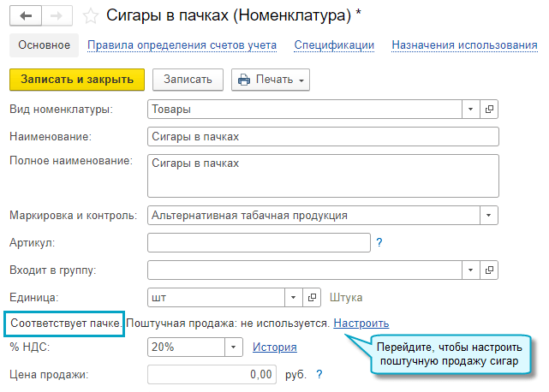
Task: Expand the Вид номенклатуры dropdown list
Action: 470,110
